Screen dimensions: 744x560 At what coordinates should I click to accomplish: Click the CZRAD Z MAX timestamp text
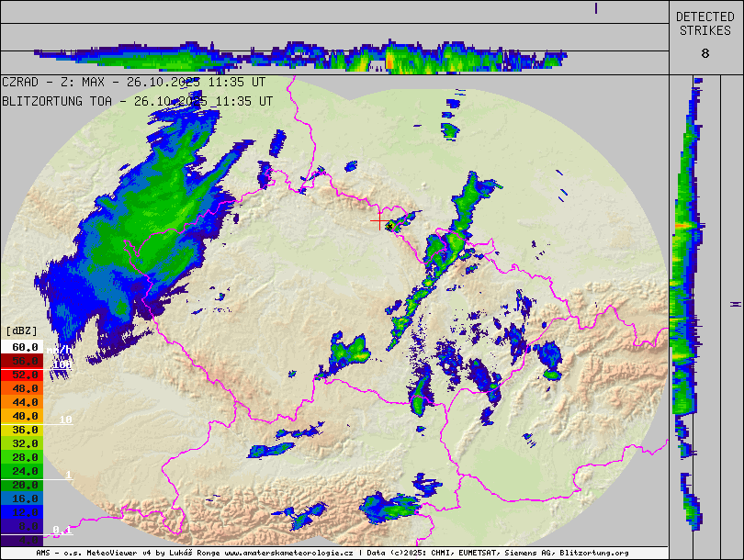click(133, 82)
